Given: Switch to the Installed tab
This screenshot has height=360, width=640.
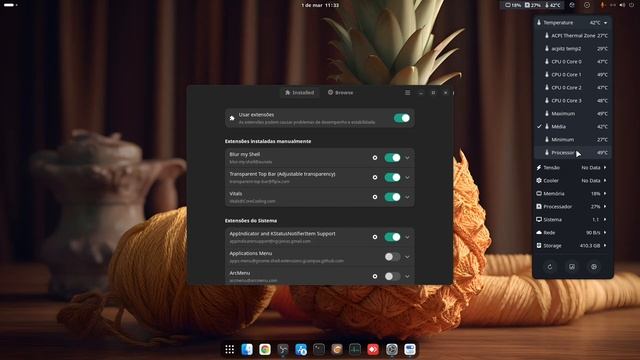Looking at the screenshot, I should point(300,93).
